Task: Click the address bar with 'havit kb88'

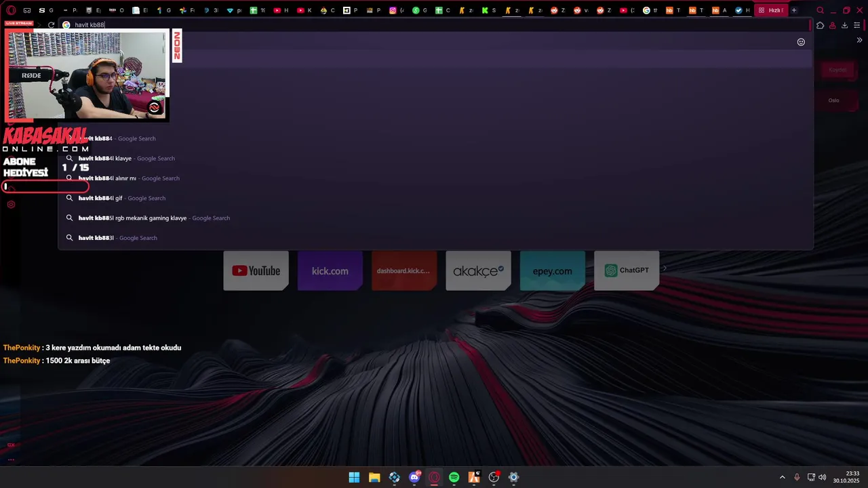Action: [434, 25]
